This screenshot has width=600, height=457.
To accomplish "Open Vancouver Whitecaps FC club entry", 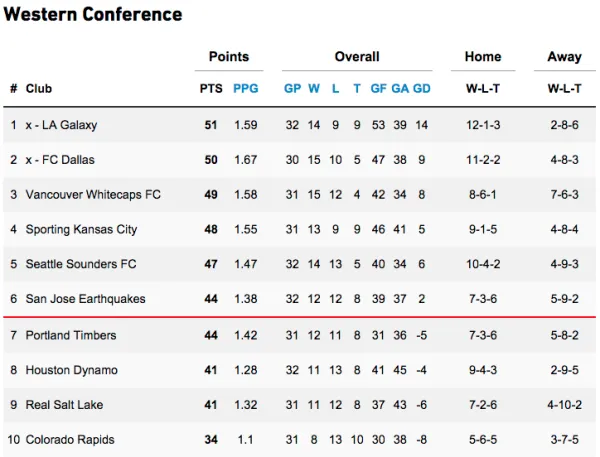I will click(93, 195).
